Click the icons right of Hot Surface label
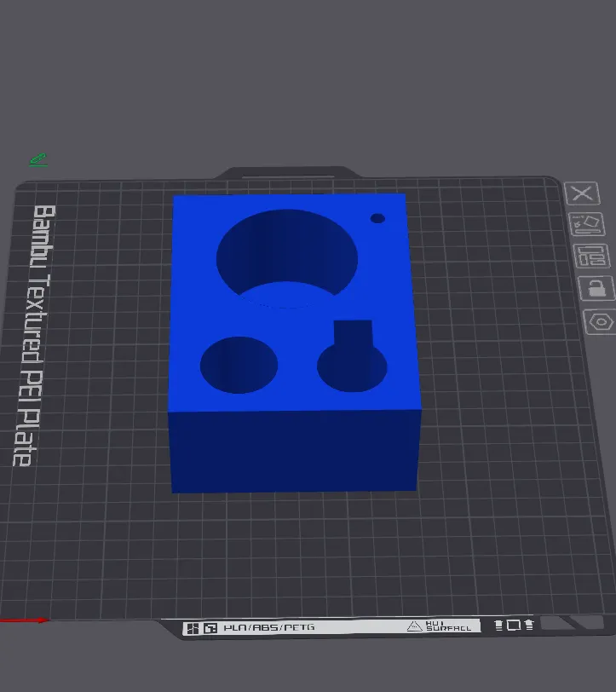The image size is (616, 692). [x=514, y=626]
